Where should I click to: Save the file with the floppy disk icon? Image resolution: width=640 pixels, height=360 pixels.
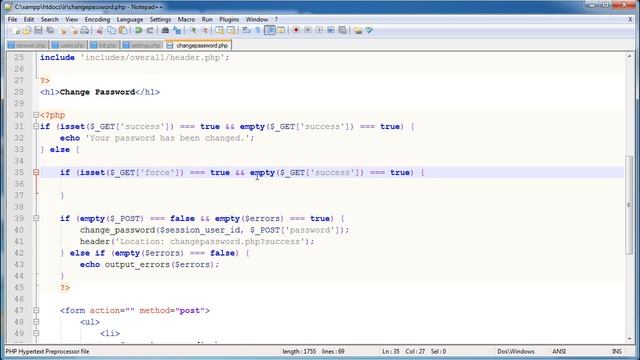[38, 30]
